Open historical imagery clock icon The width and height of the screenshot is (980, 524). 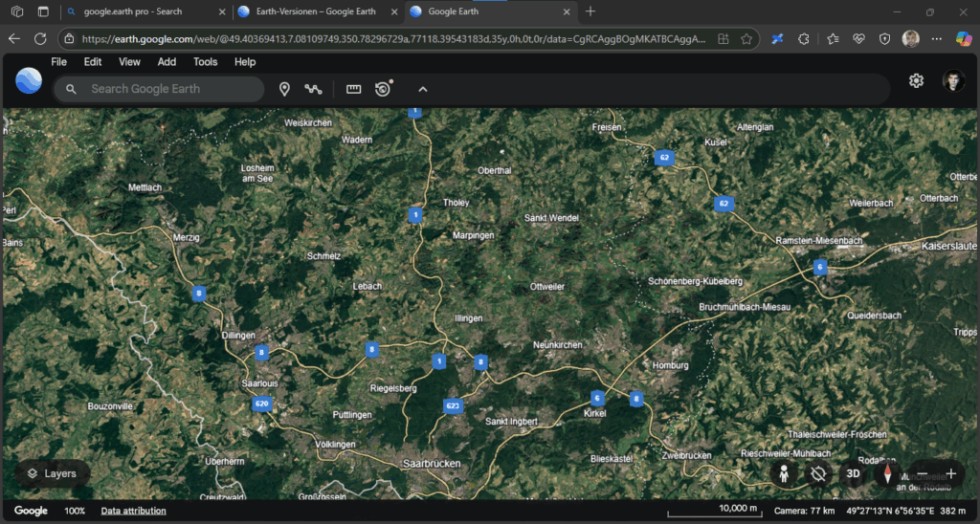[383, 89]
